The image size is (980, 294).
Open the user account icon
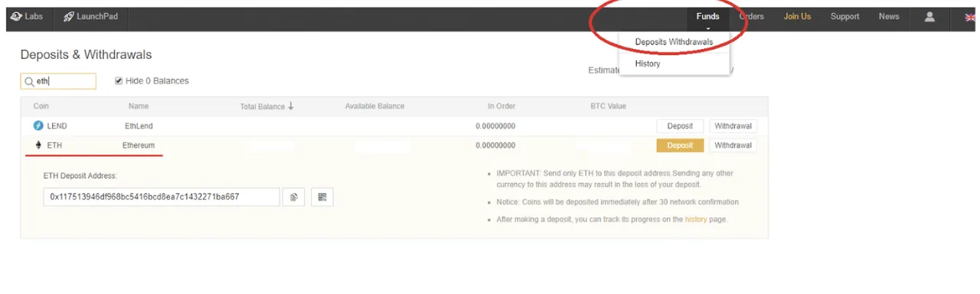tap(929, 16)
